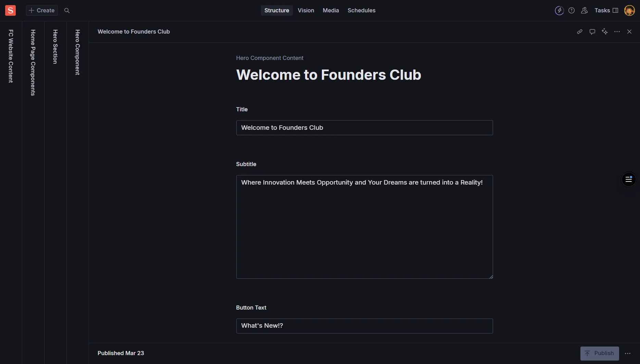Copy the document link icon

(580, 32)
